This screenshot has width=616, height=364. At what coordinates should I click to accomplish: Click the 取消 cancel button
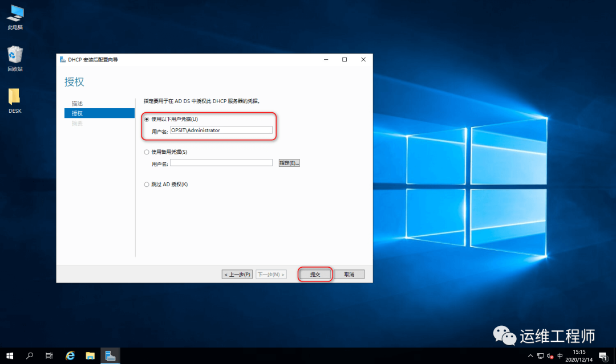[x=349, y=274]
